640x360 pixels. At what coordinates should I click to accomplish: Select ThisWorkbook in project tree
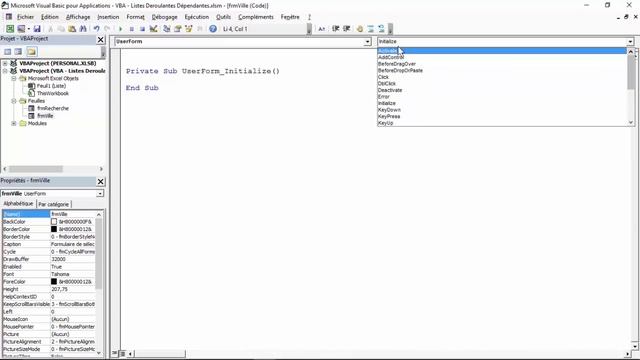pos(53,93)
